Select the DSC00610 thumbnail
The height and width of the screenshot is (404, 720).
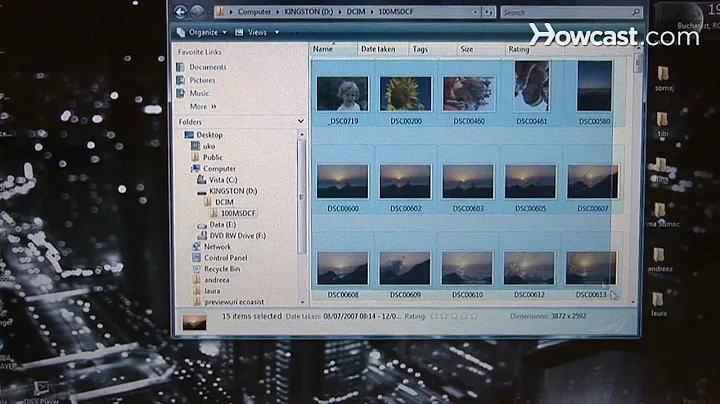[467, 268]
